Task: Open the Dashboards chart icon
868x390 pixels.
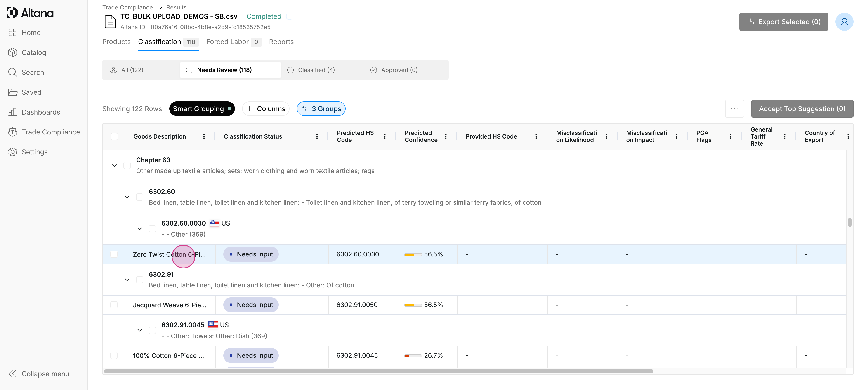Action: pyautogui.click(x=12, y=112)
